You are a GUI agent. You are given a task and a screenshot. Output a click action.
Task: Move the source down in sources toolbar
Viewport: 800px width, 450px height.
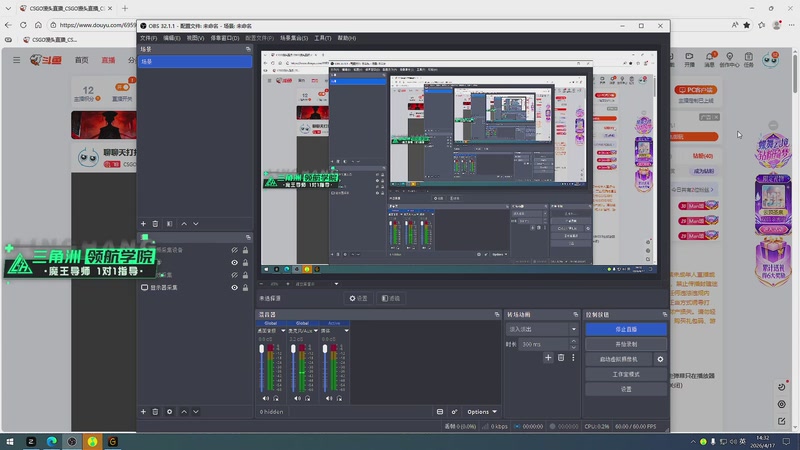click(196, 412)
